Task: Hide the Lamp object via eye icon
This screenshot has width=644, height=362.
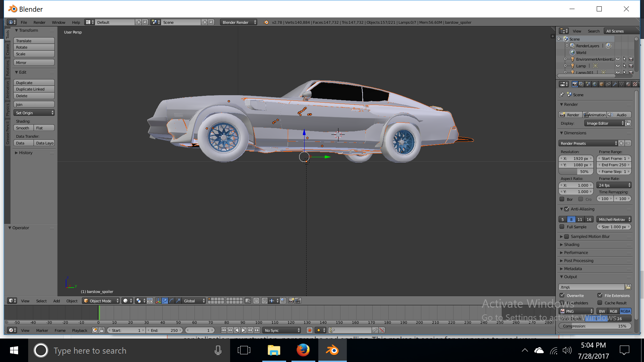Action: click(x=618, y=66)
